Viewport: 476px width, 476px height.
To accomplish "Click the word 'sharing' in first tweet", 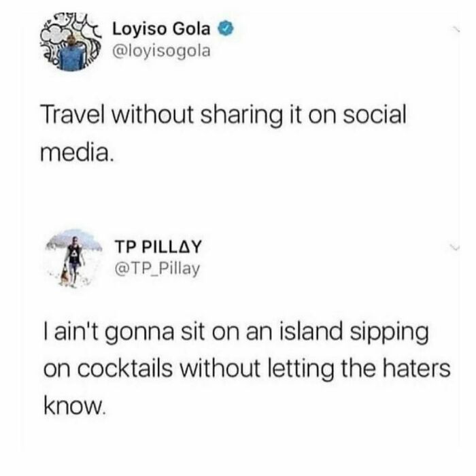I will click(x=241, y=116).
